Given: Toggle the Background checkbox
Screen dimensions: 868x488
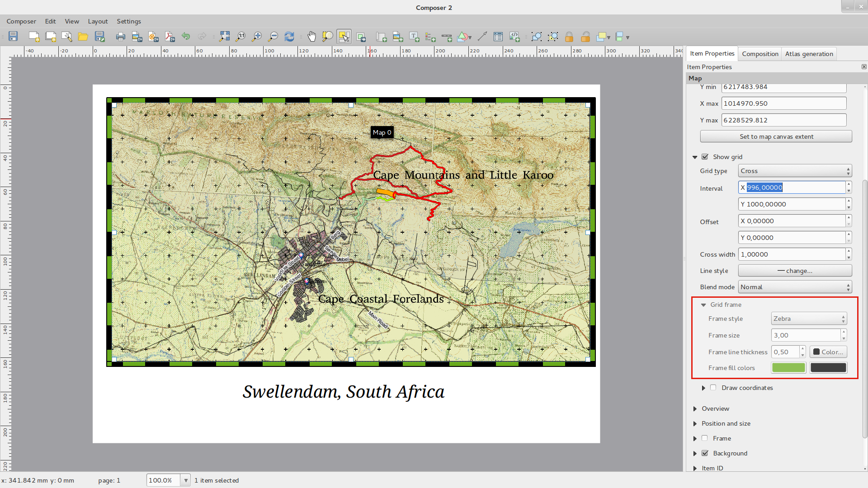Looking at the screenshot, I should 705,453.
